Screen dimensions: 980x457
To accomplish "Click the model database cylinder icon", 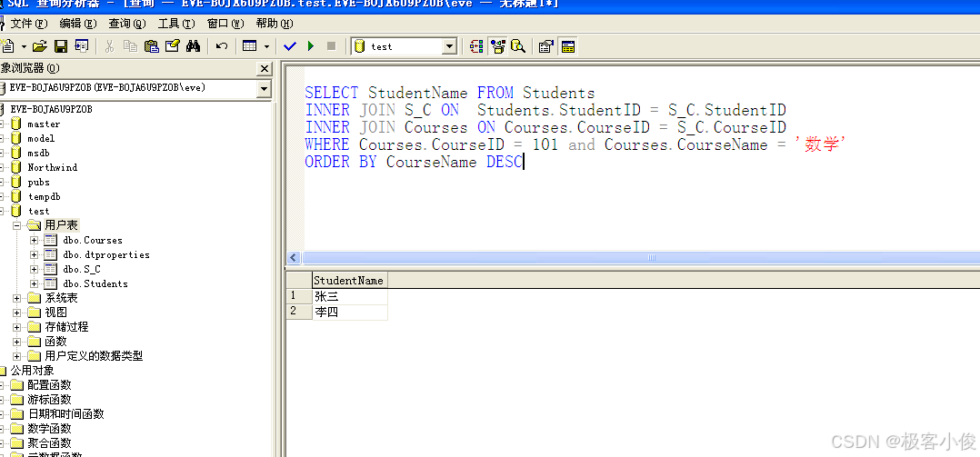I will coord(16,139).
